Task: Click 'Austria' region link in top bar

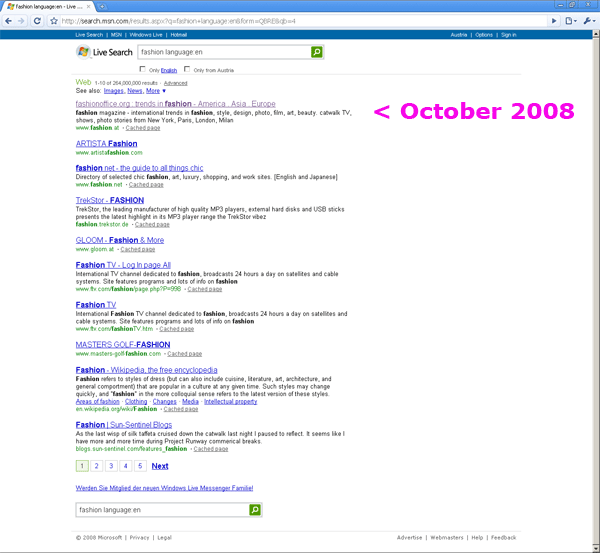Action: pos(459,35)
